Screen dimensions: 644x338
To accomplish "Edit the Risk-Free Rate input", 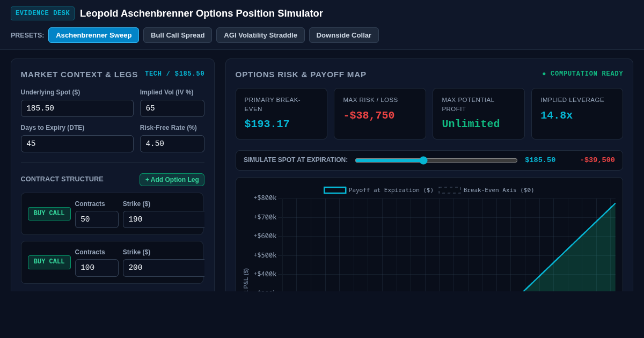I will coord(172,144).
